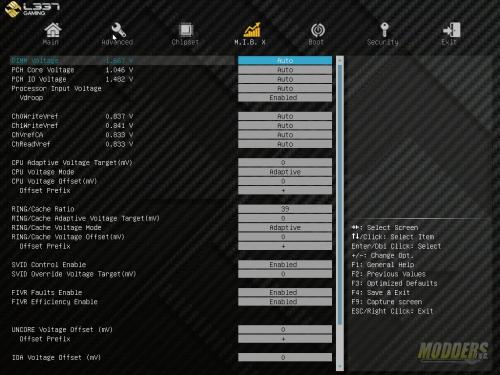
Task: Open the Main home icon
Action: coord(53,30)
